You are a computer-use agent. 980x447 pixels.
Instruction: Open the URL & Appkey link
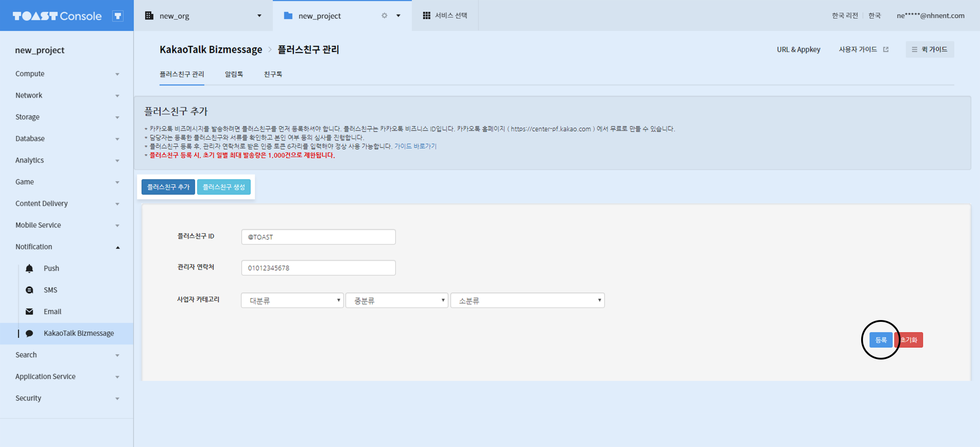(799, 49)
